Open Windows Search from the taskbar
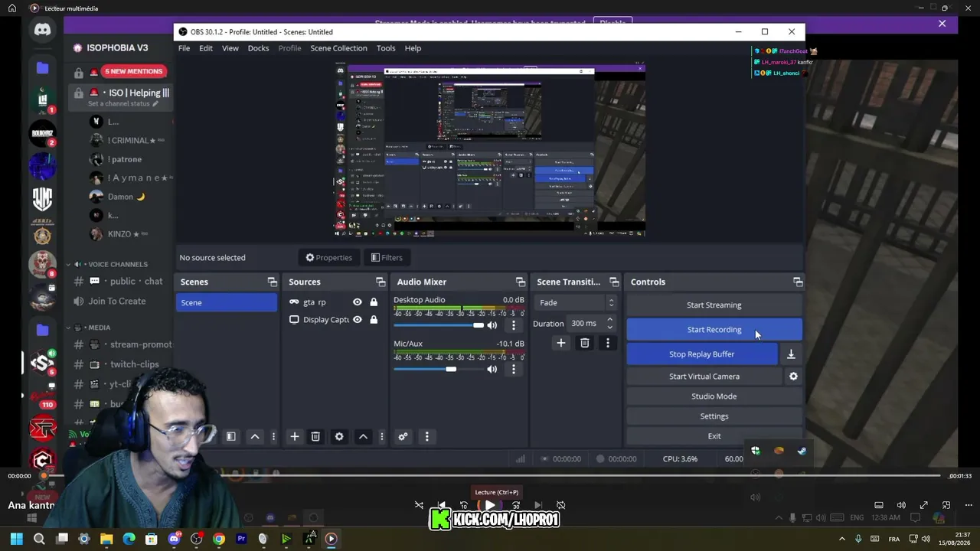980x551 pixels. tap(39, 539)
